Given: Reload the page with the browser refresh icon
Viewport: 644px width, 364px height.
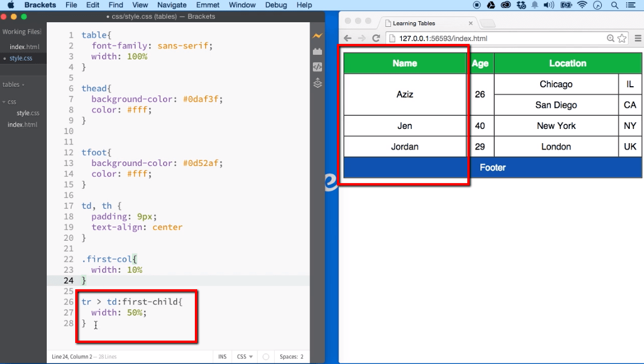Looking at the screenshot, I should (376, 39).
